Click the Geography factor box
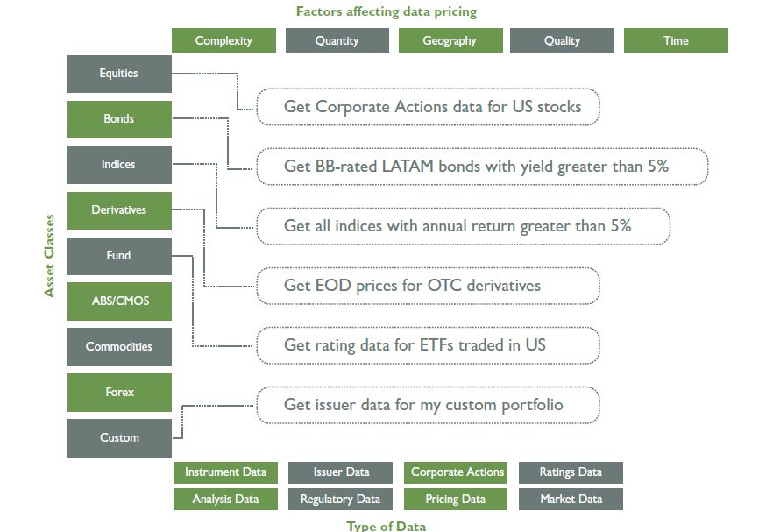 [x=450, y=40]
